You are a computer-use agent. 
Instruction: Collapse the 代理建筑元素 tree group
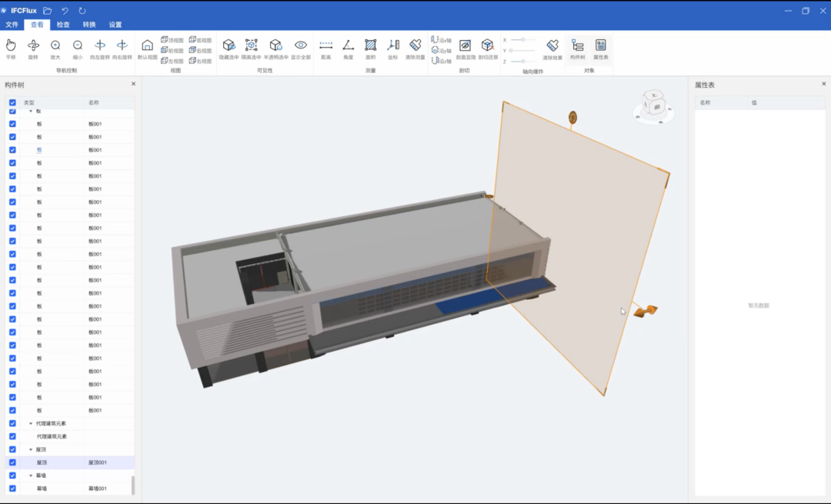tap(30, 423)
